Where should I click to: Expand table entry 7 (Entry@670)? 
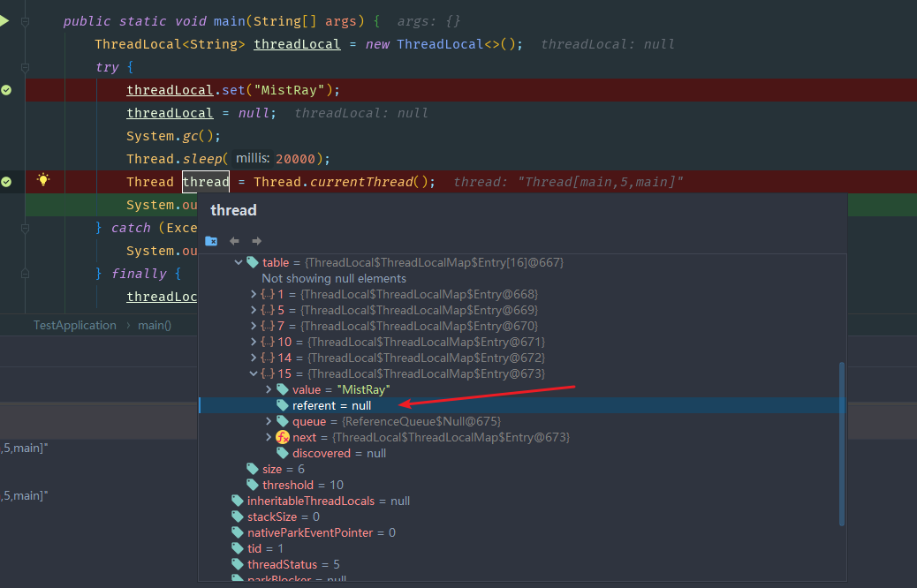click(254, 326)
